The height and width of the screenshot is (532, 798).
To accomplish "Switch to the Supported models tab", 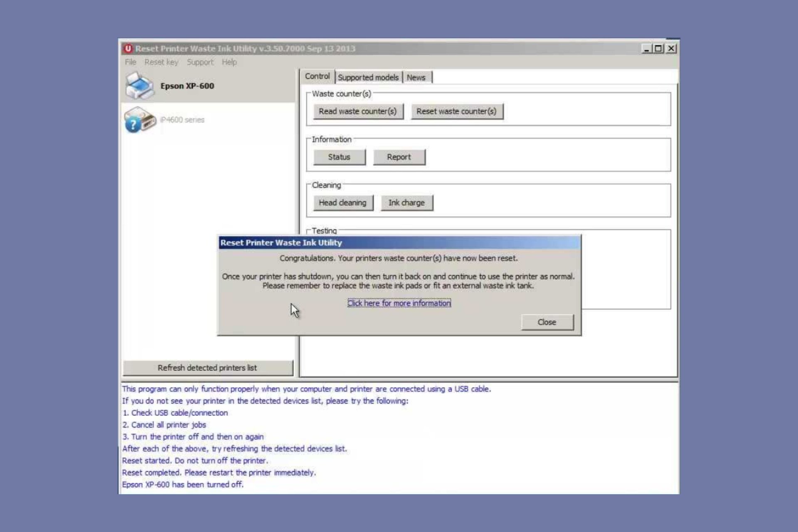I will click(368, 77).
